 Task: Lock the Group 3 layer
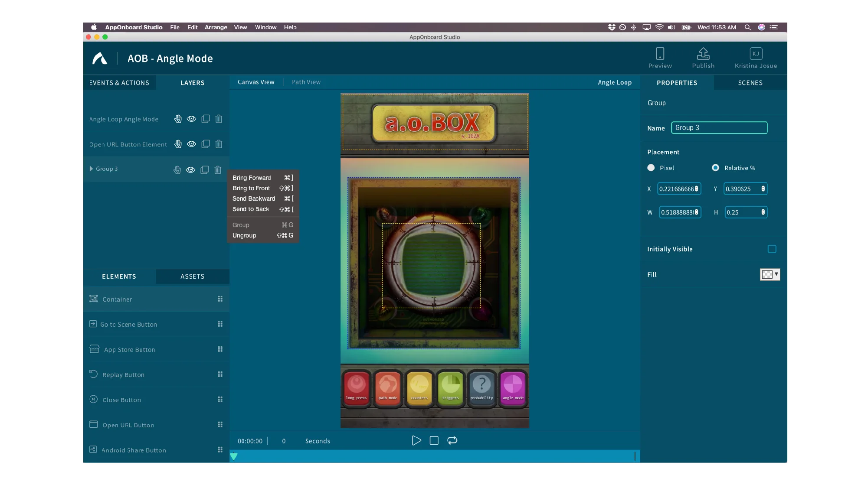pos(177,170)
